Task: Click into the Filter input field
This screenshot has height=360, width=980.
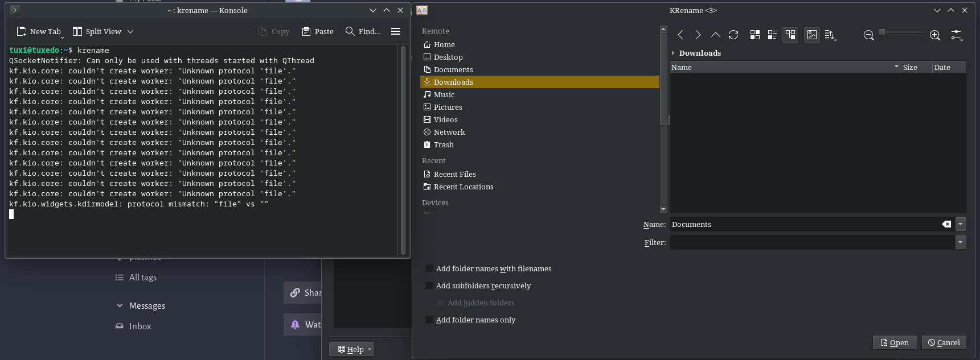Action: [812, 242]
